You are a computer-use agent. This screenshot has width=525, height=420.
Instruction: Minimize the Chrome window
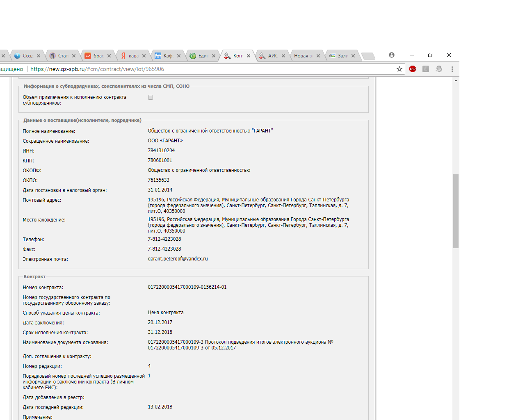(412, 55)
